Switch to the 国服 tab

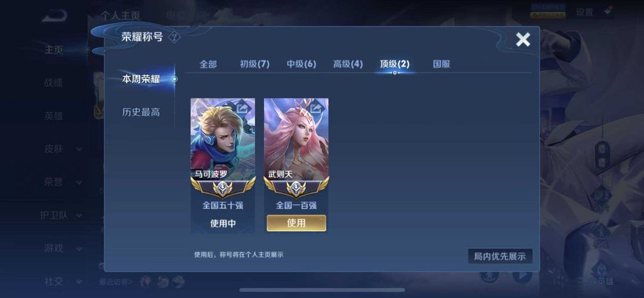[441, 64]
